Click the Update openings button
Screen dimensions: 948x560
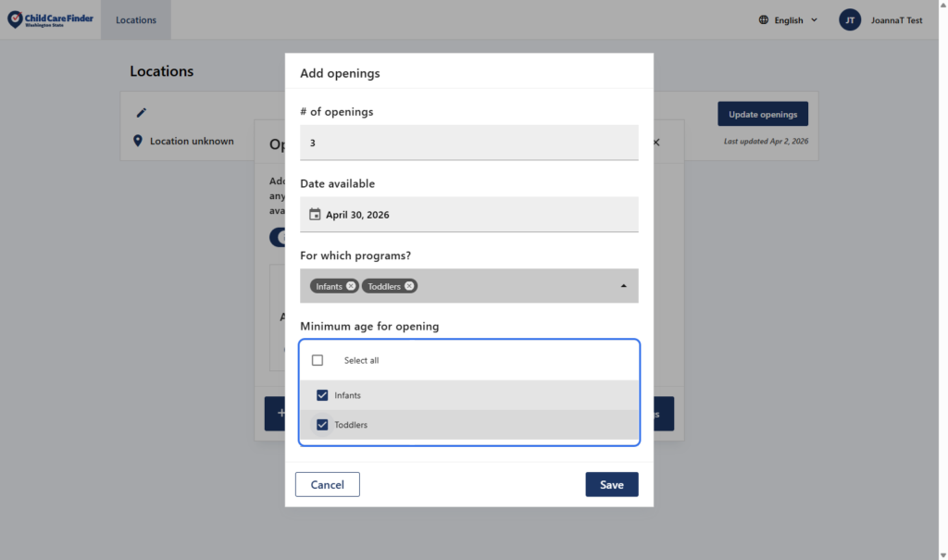pyautogui.click(x=762, y=114)
